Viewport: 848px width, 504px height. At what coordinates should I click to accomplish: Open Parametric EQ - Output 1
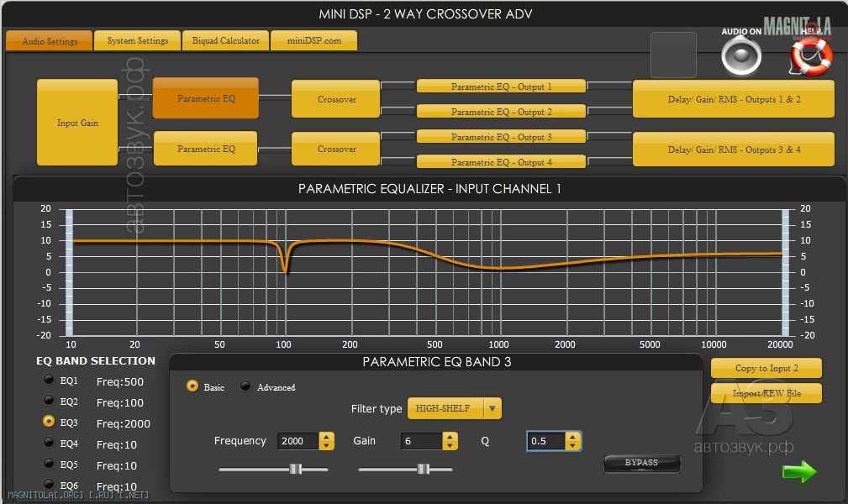501,87
